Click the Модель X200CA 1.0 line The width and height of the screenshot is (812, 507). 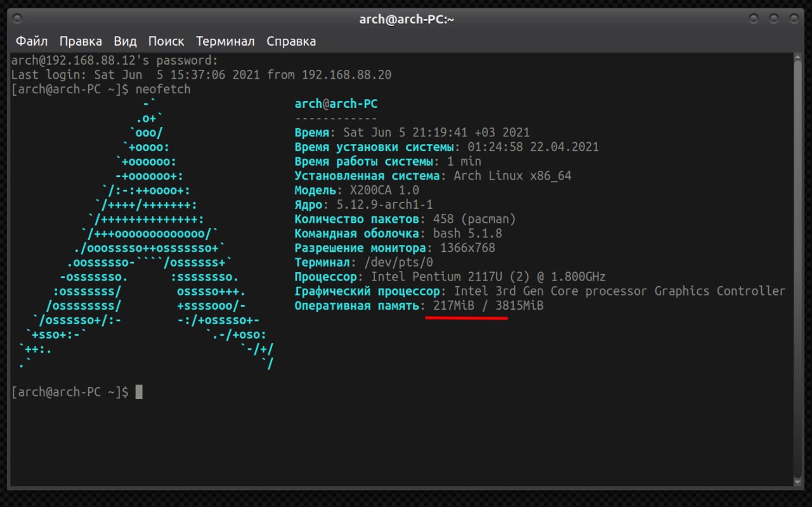(357, 190)
